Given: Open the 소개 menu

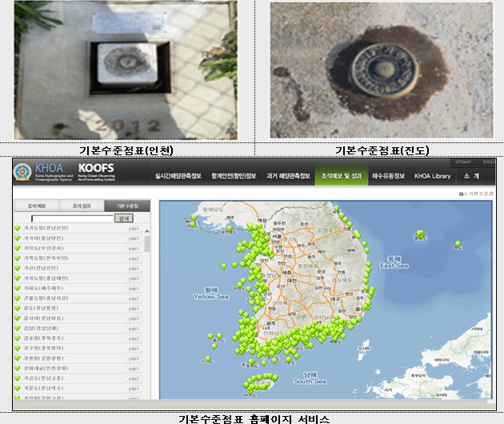Looking at the screenshot, I should tap(471, 176).
